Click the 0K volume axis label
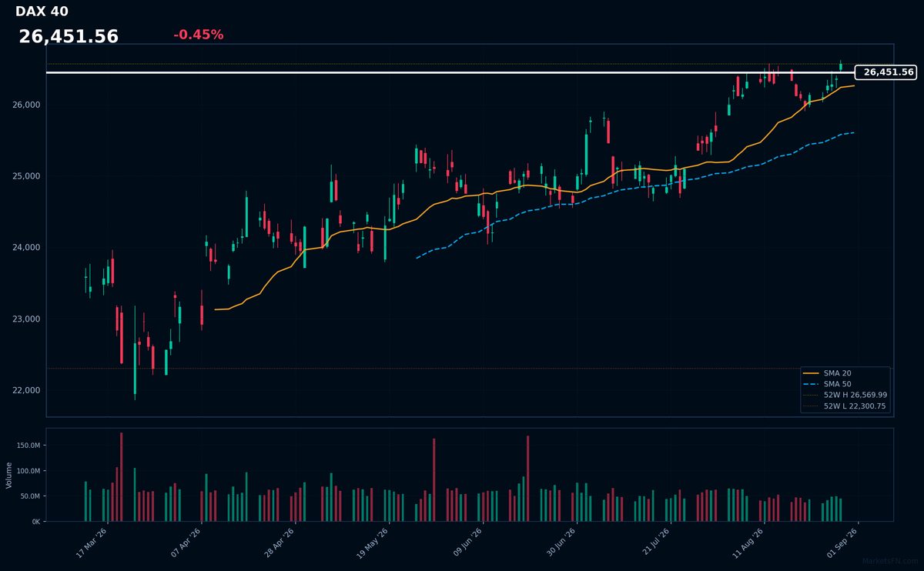 (x=36, y=522)
